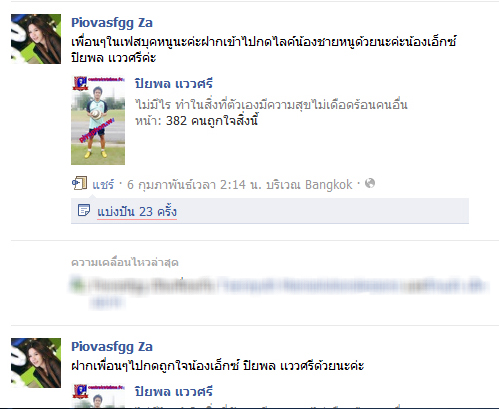The height and width of the screenshot is (409, 499).
Task: Click the แชร์ share link
Action: [x=103, y=184]
